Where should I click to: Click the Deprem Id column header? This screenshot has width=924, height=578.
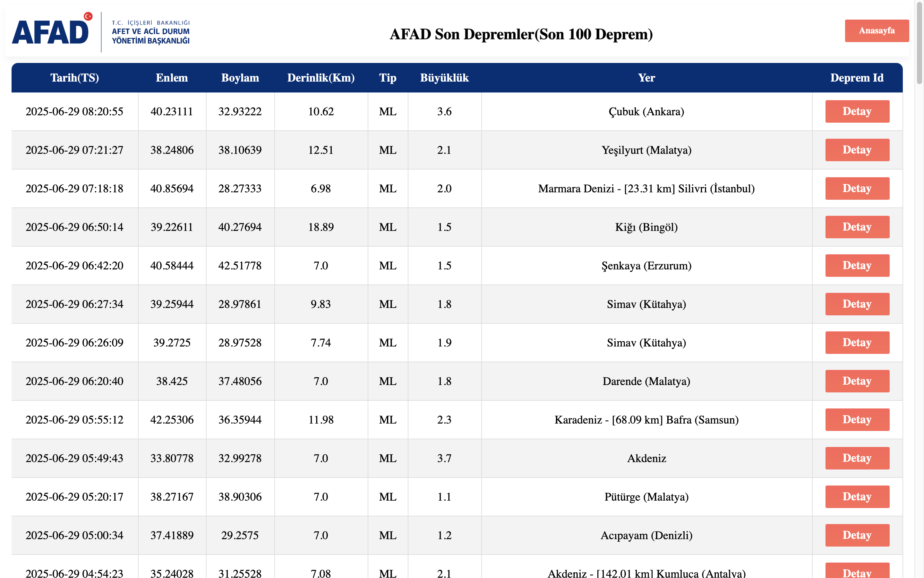pos(857,78)
